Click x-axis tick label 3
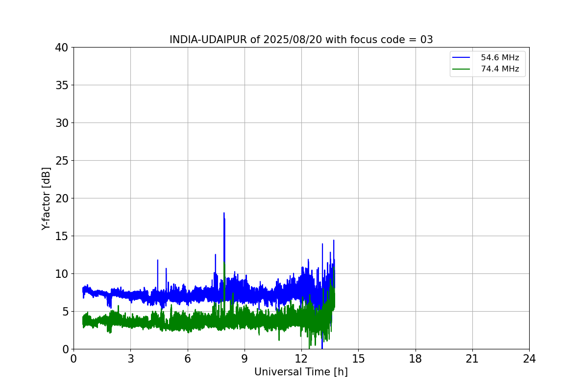The image size is (588, 392). click(x=130, y=359)
